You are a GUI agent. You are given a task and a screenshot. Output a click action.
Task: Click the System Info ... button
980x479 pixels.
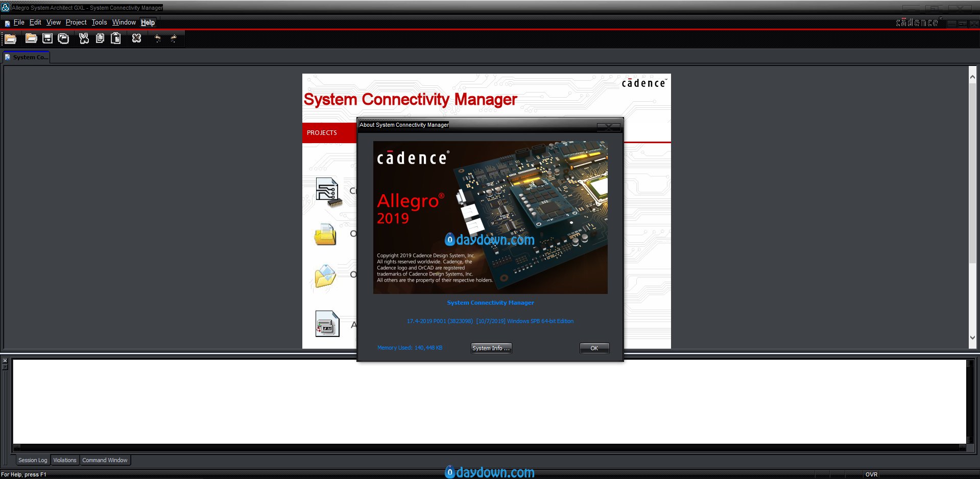[x=491, y=348]
